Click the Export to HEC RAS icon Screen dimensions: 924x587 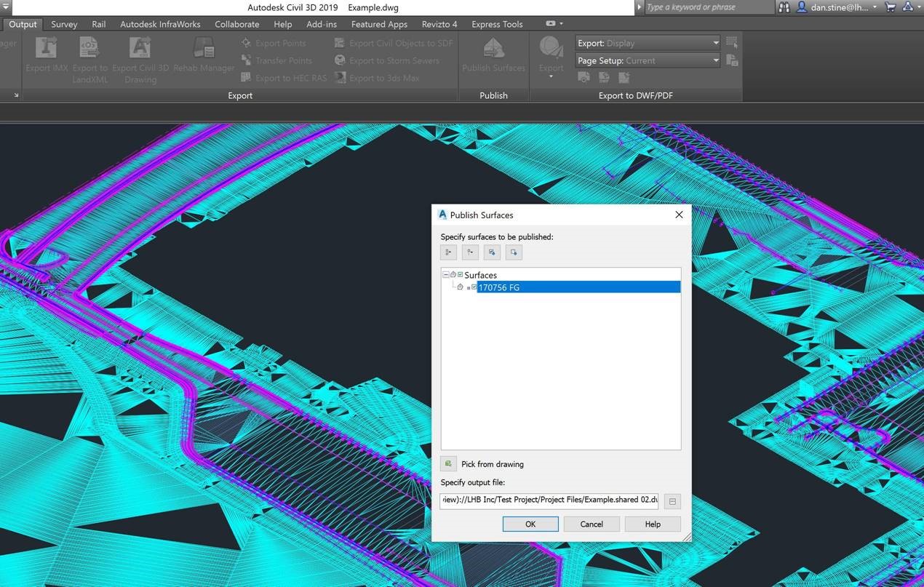coord(247,78)
